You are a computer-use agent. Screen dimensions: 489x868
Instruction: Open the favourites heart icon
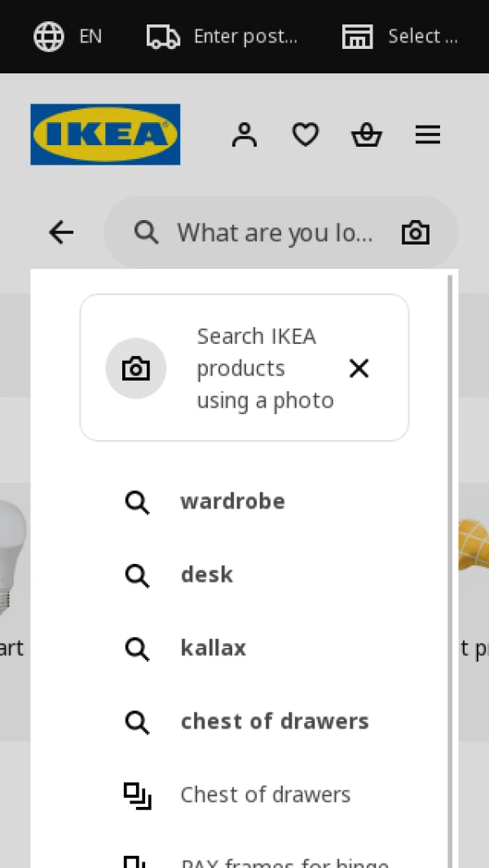pos(306,134)
